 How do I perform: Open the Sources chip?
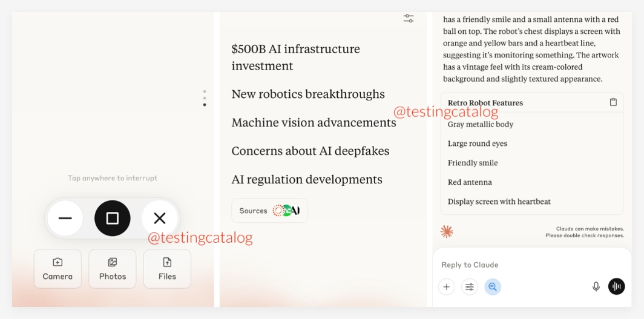click(x=269, y=211)
